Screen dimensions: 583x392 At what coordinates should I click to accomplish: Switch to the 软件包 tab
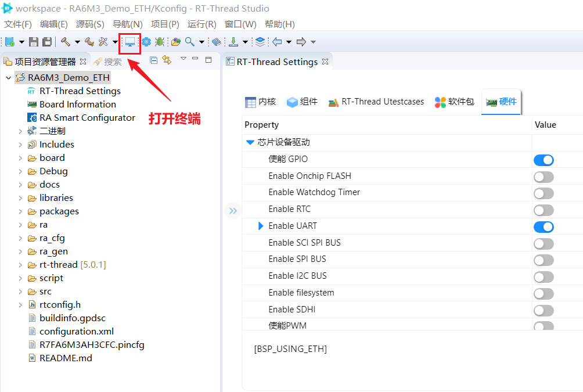click(454, 102)
